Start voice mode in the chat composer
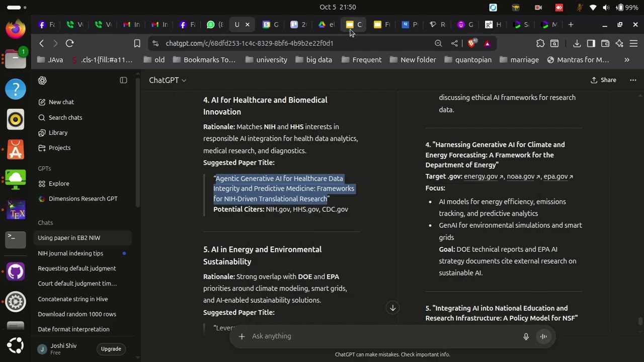 point(543,336)
